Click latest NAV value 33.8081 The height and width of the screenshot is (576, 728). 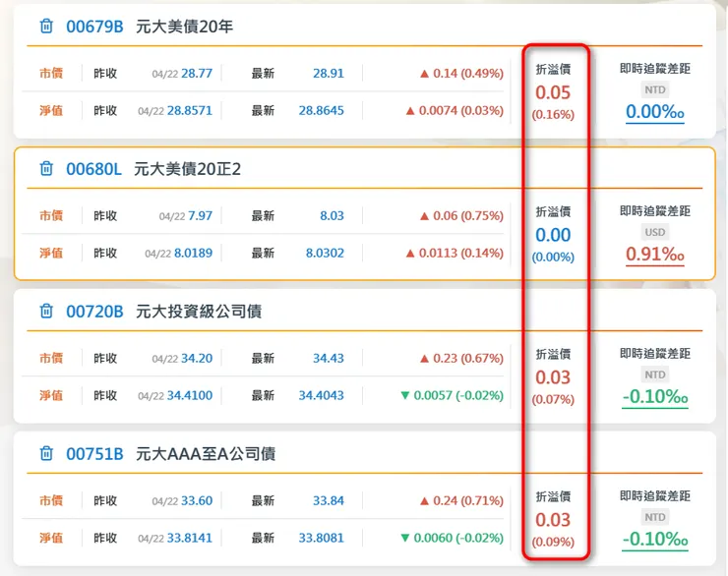click(322, 538)
